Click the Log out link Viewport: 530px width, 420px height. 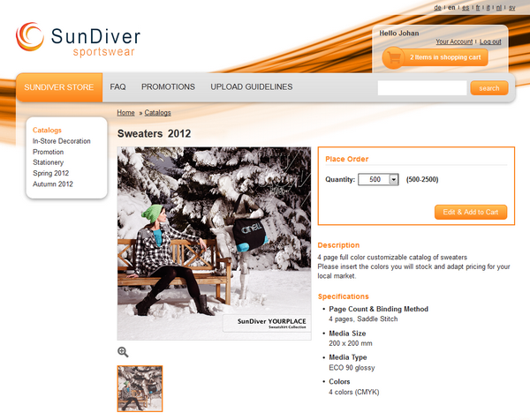pos(490,41)
